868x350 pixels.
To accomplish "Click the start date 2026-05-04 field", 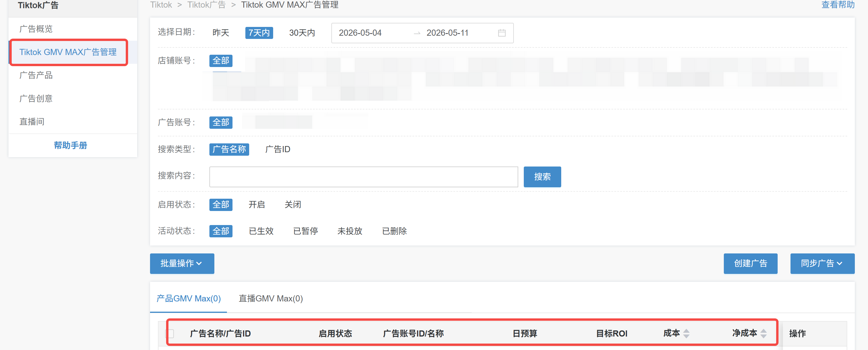I will tap(360, 33).
